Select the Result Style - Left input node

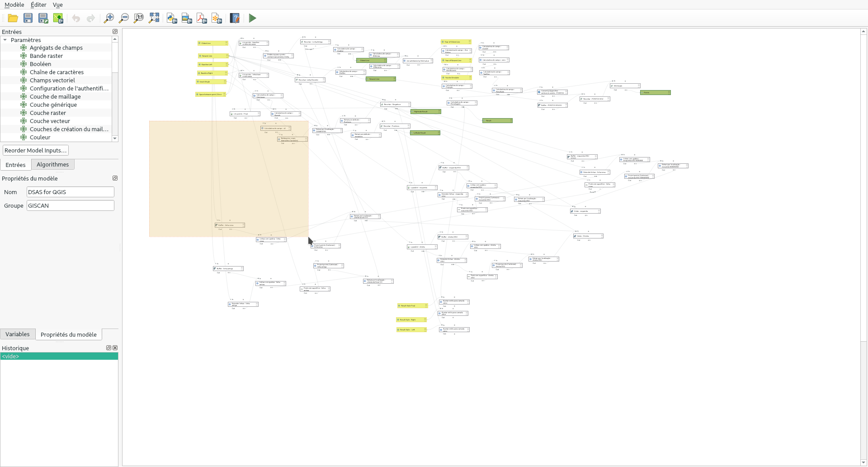tap(412, 330)
